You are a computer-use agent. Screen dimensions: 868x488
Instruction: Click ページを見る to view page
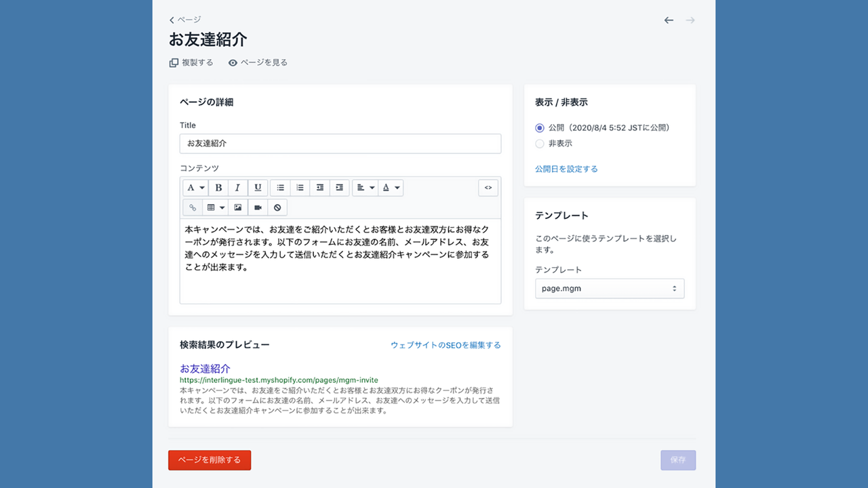[258, 62]
